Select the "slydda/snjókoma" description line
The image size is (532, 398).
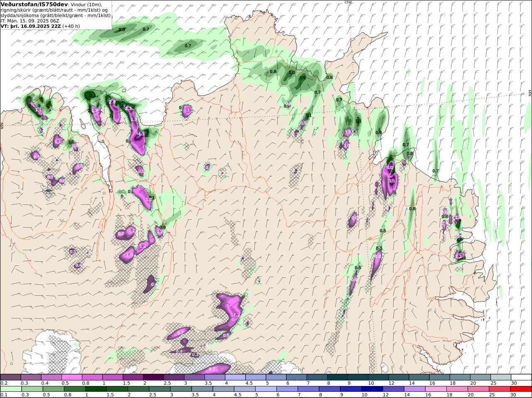(x=56, y=15)
